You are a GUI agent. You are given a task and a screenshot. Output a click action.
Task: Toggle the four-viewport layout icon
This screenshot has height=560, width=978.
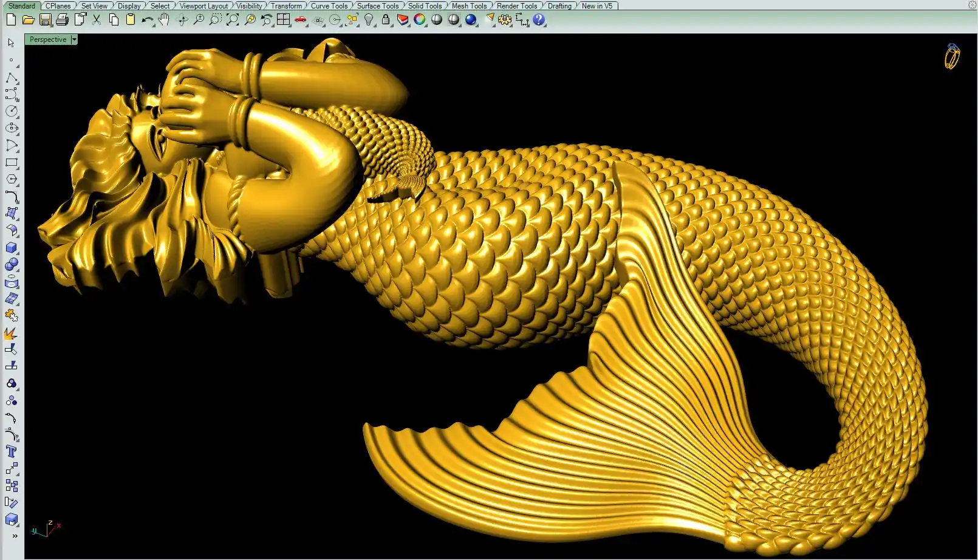tap(283, 20)
